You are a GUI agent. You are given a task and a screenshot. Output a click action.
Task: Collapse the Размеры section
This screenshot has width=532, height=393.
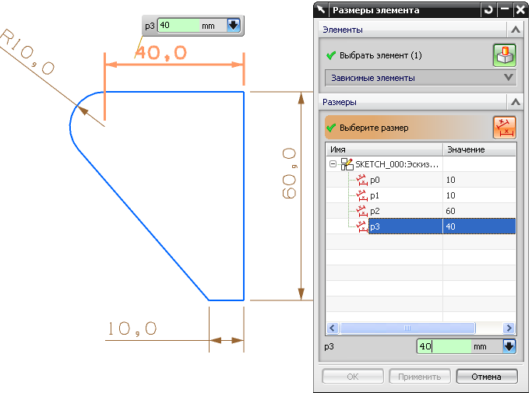(516, 102)
